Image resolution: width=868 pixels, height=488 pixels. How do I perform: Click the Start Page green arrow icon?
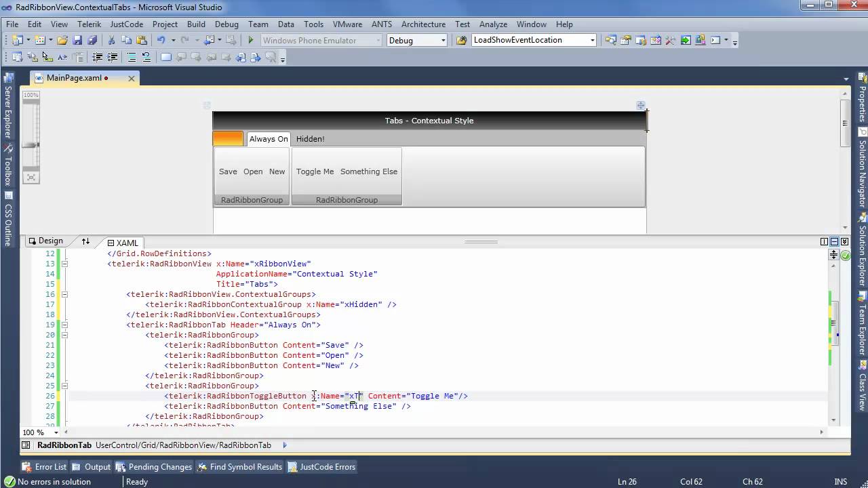pyautogui.click(x=686, y=40)
